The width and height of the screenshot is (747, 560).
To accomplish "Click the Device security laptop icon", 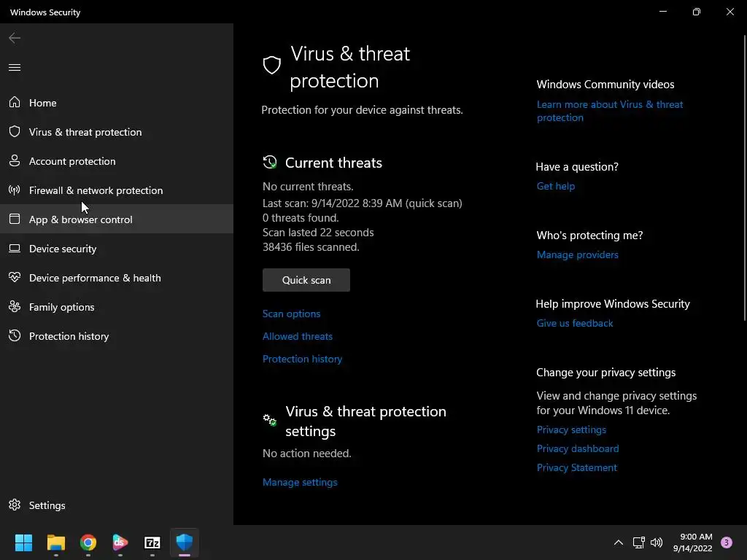I will click(15, 249).
